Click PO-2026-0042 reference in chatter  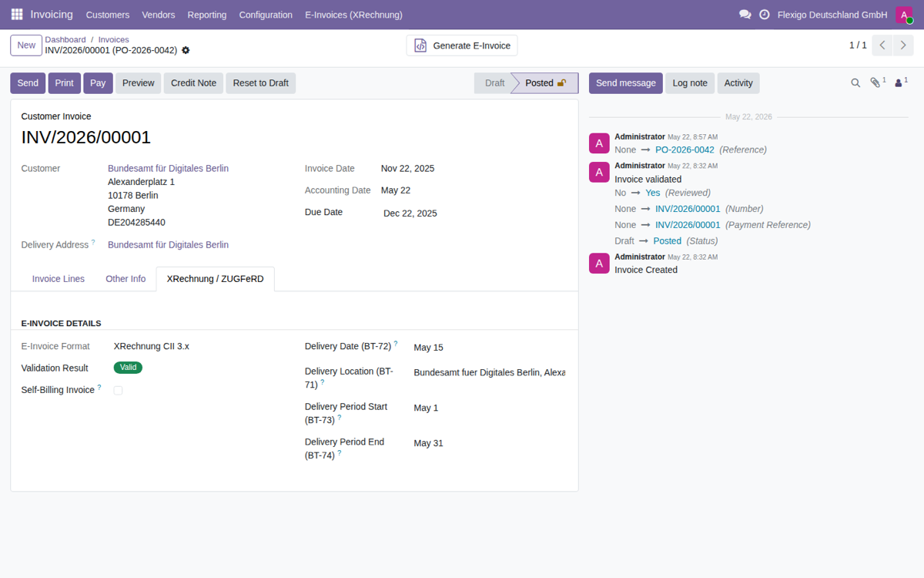(685, 150)
